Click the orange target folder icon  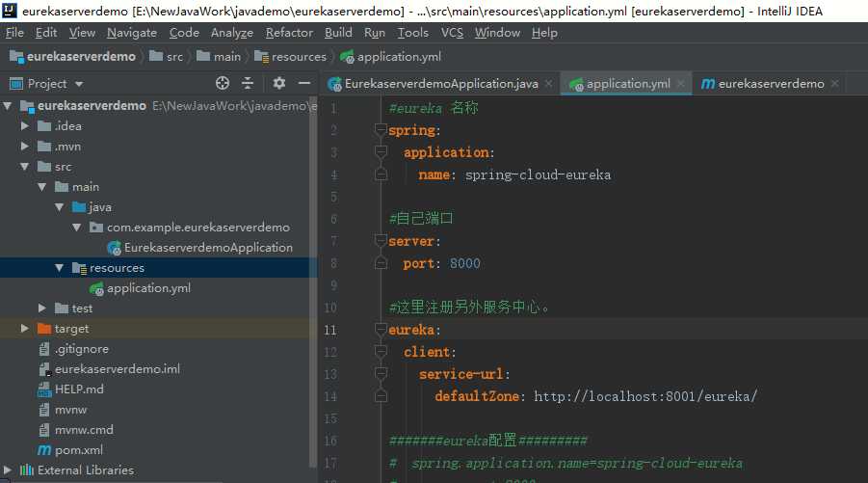tap(44, 329)
